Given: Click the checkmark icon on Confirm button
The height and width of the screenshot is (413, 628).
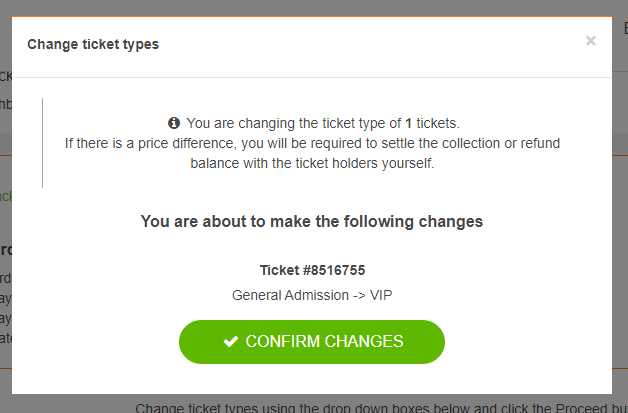Looking at the screenshot, I should tap(231, 342).
